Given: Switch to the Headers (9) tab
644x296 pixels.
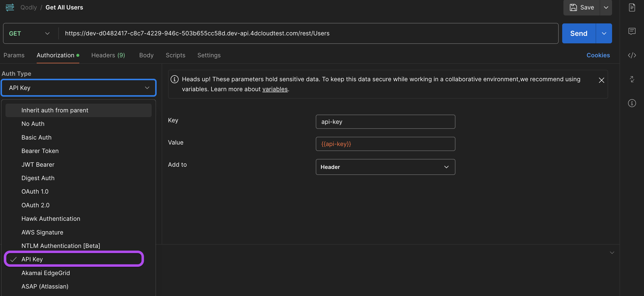Looking at the screenshot, I should click(x=108, y=55).
